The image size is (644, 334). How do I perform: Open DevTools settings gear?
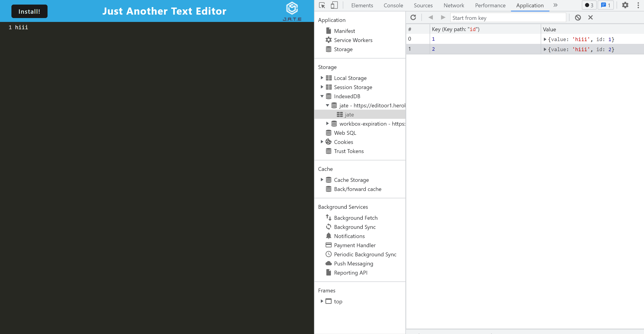tap(625, 5)
